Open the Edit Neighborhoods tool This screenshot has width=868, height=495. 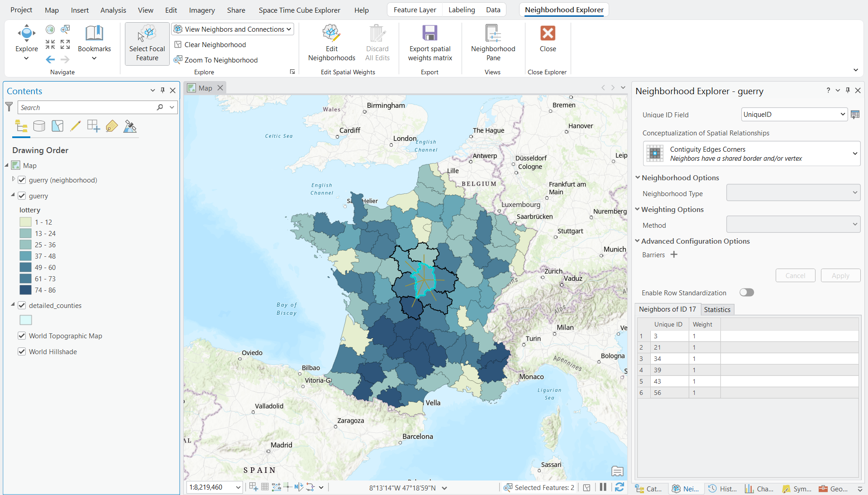click(331, 43)
